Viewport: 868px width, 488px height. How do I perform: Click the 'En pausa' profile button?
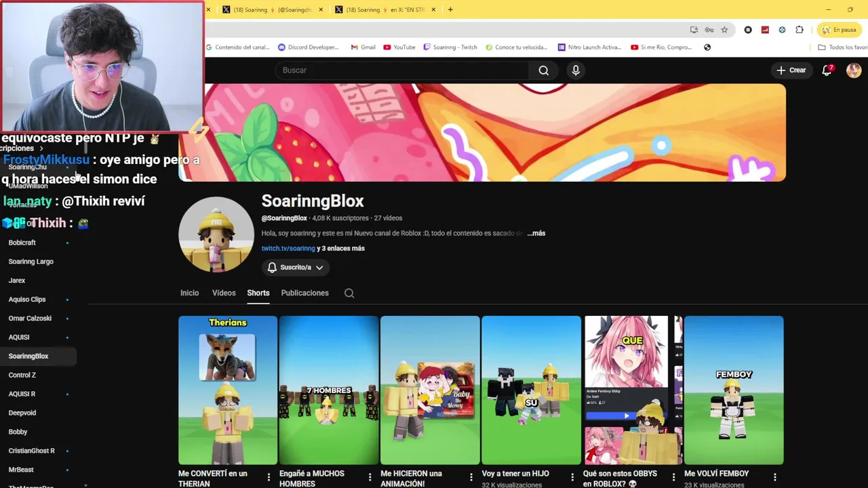click(840, 30)
